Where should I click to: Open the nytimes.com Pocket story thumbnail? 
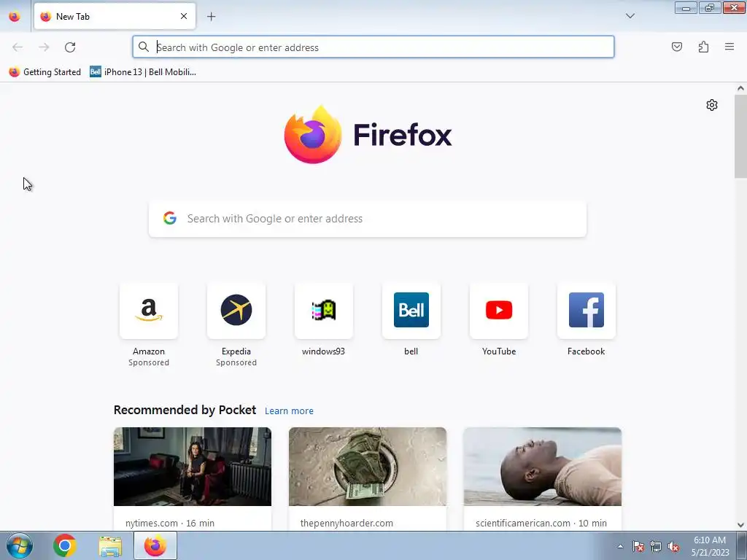click(193, 467)
